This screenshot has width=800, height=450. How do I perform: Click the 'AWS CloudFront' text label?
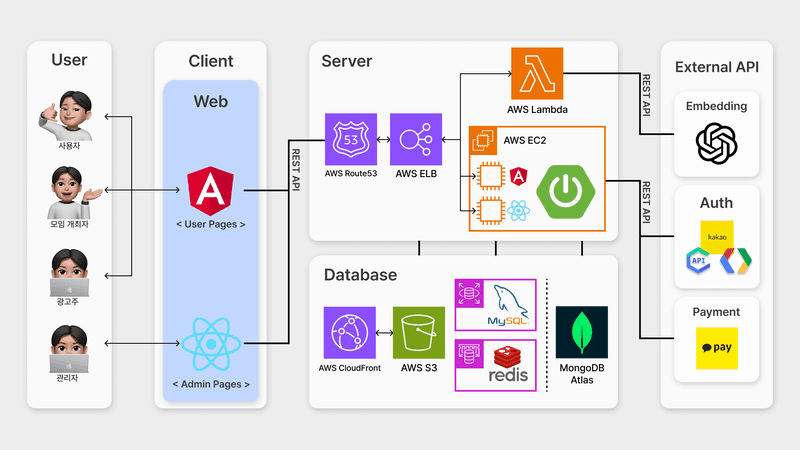349,368
